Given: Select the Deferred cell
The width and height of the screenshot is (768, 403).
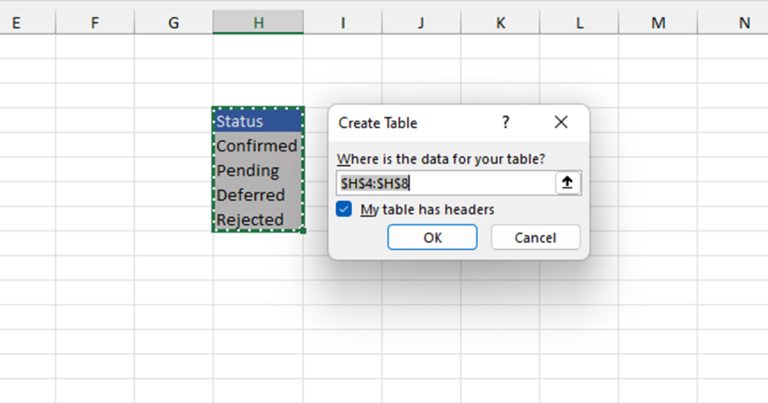Looking at the screenshot, I should tap(258, 194).
